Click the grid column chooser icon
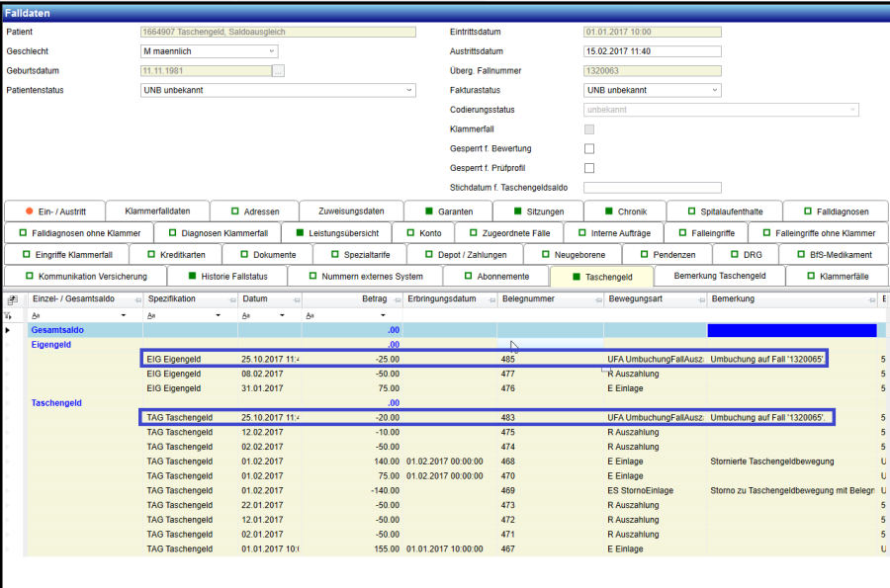This screenshot has height=588, width=890. click(12, 298)
